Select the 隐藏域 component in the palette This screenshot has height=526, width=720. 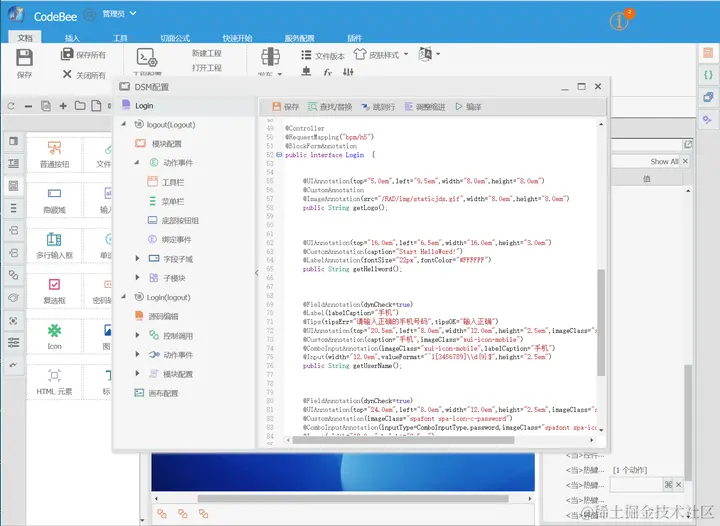coord(54,201)
